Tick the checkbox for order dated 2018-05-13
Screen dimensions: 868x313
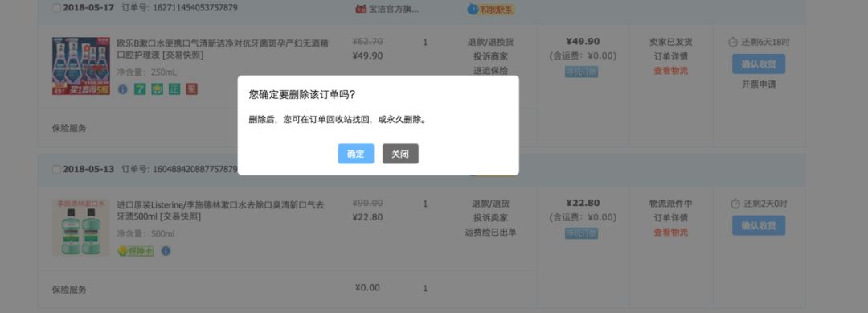coord(56,169)
